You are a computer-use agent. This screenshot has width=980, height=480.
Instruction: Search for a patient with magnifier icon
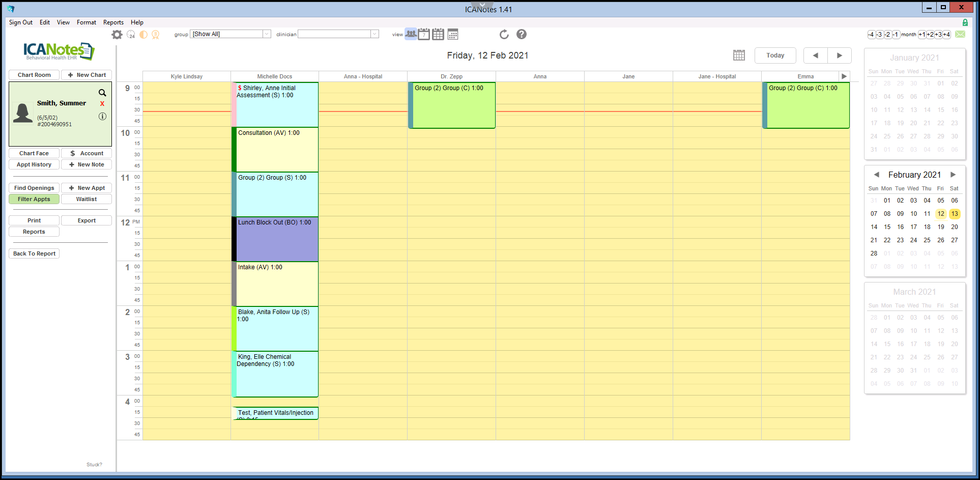(x=102, y=93)
